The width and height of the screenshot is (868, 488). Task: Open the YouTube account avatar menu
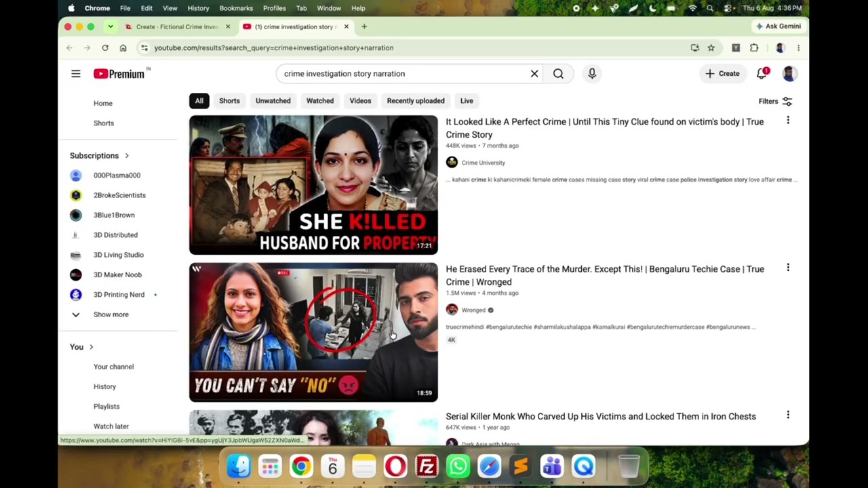click(789, 73)
